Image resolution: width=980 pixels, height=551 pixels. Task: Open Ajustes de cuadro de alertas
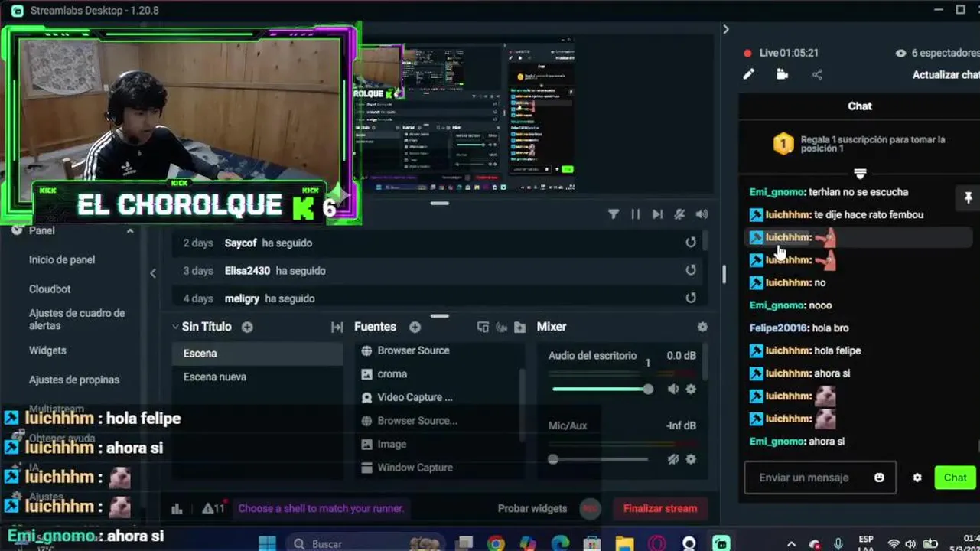click(x=77, y=319)
